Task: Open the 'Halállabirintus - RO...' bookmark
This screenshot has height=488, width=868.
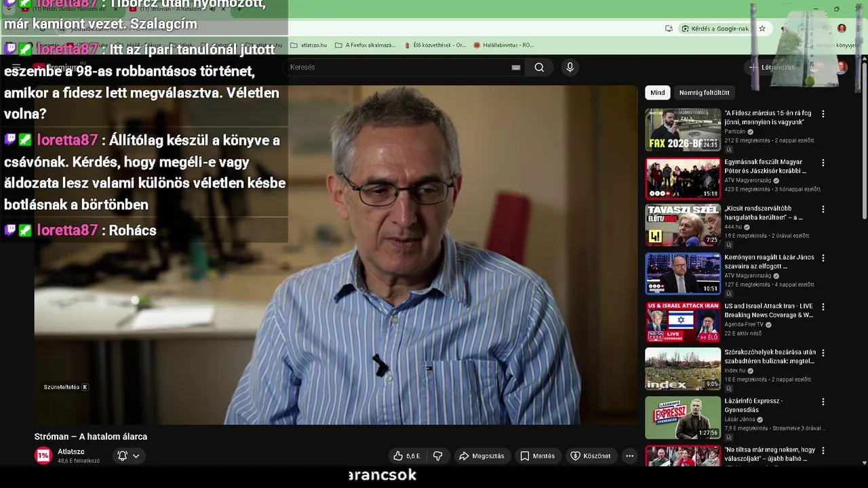Action: tap(504, 45)
